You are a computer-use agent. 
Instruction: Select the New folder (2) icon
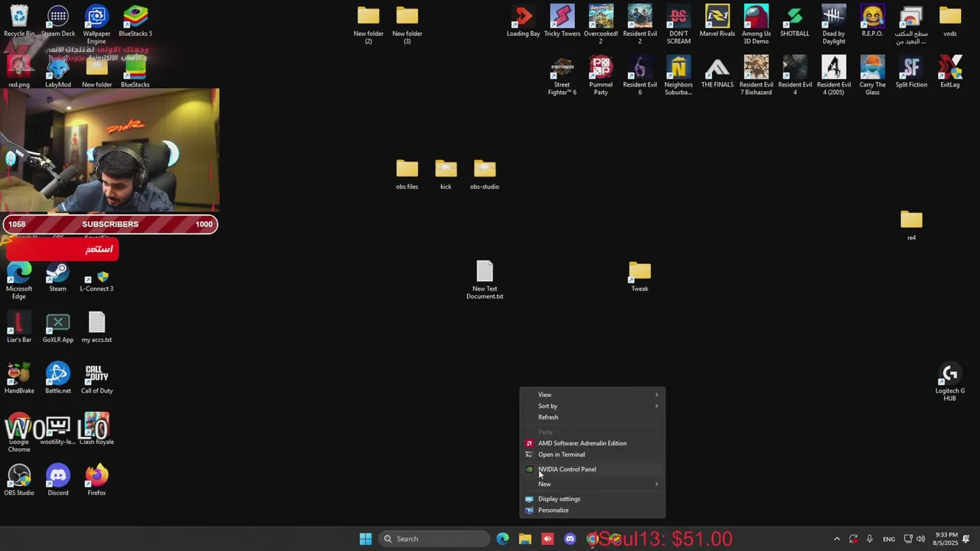click(368, 24)
